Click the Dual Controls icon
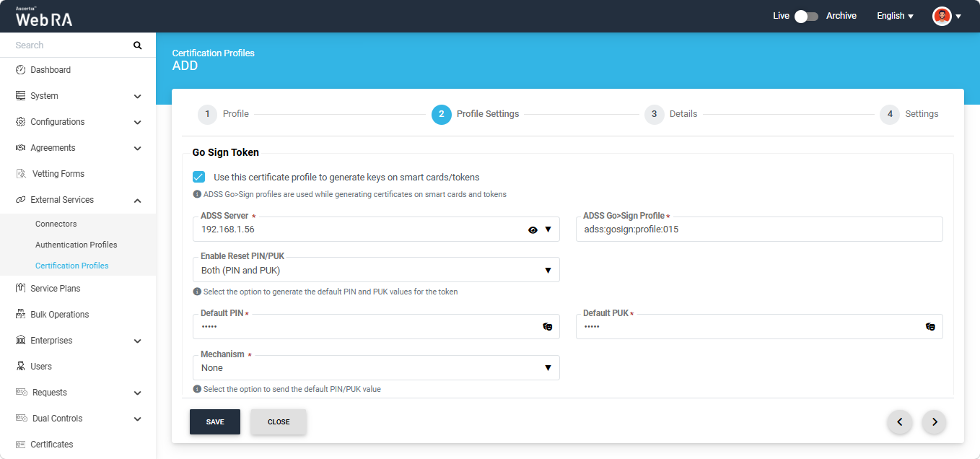This screenshot has width=980, height=459. point(21,419)
